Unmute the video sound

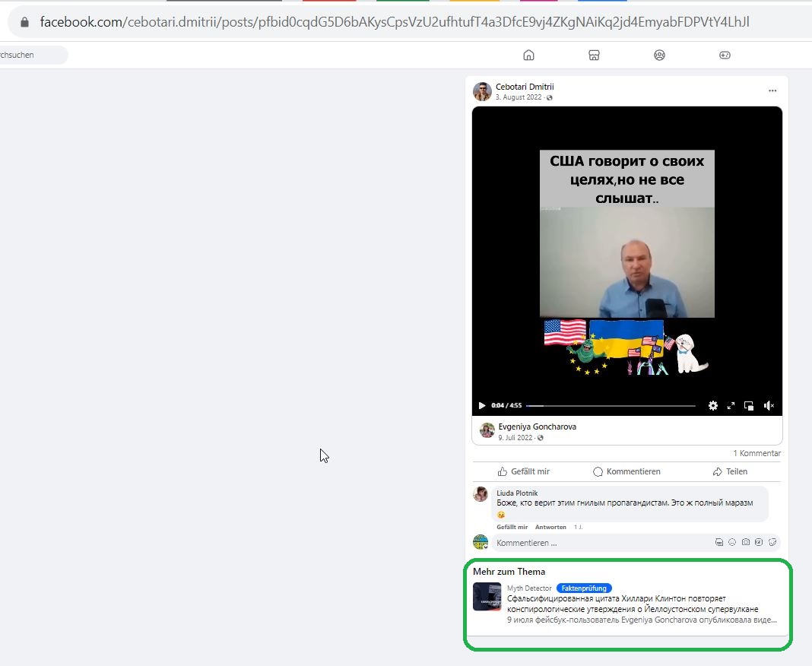coord(769,405)
